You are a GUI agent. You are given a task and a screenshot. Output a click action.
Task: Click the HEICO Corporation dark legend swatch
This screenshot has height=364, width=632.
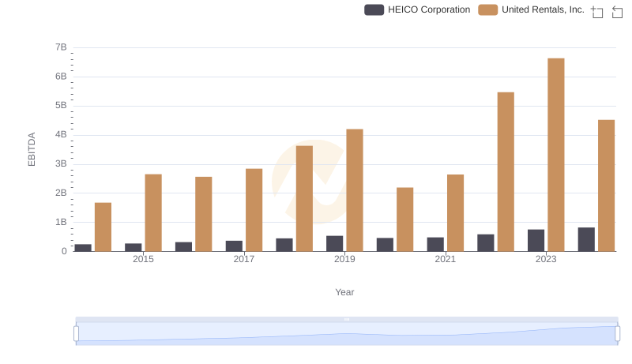coord(374,9)
